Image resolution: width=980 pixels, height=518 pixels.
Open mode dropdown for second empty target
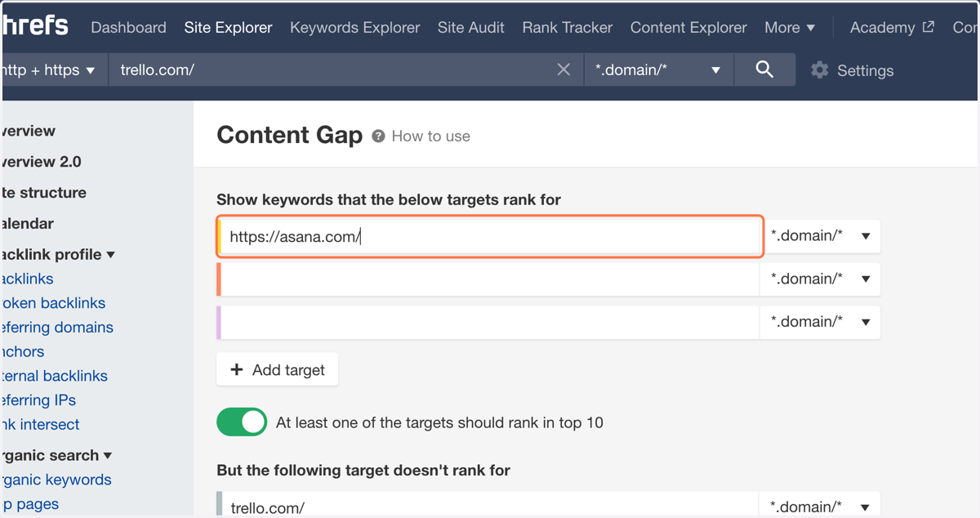(x=820, y=279)
